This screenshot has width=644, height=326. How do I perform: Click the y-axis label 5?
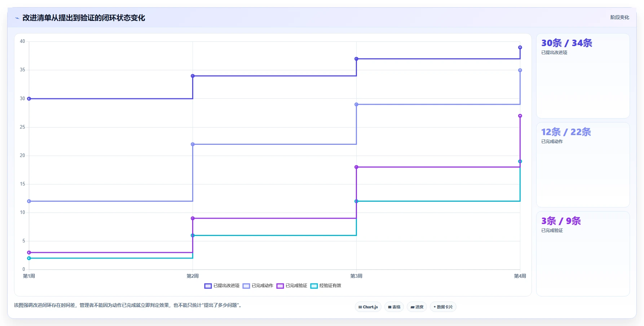[x=24, y=241]
